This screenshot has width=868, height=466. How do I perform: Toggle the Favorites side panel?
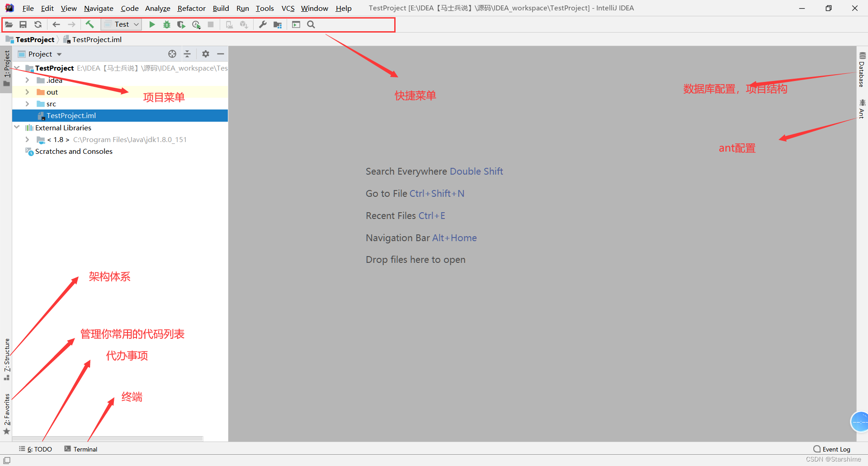6,409
